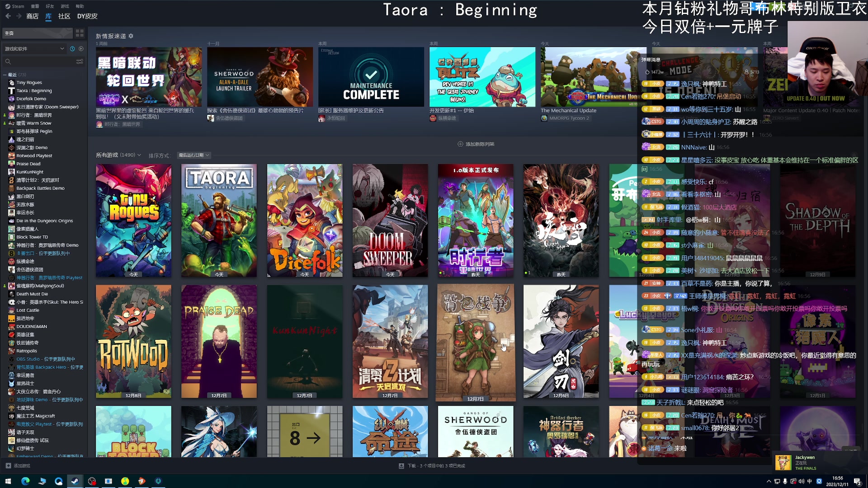The width and height of the screenshot is (868, 488).
Task: Switch to the 商店 tab
Action: (33, 16)
